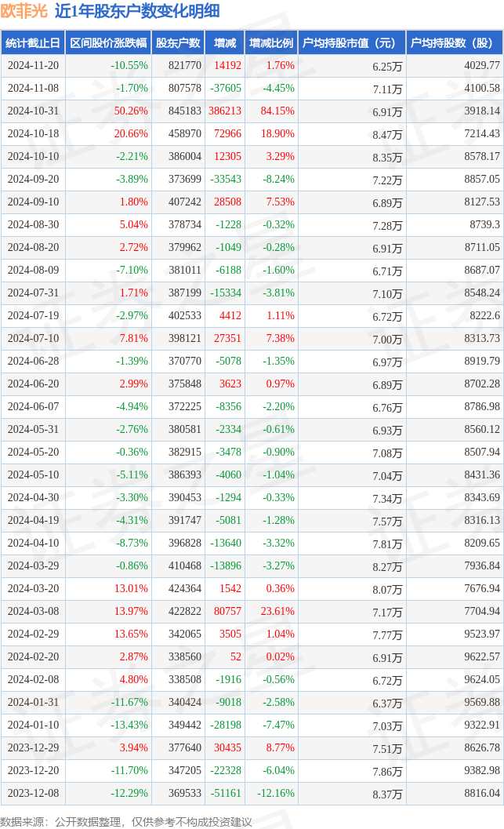Select the date cell 2024-02-08
Screen dimensions: 504x829
tap(33, 679)
